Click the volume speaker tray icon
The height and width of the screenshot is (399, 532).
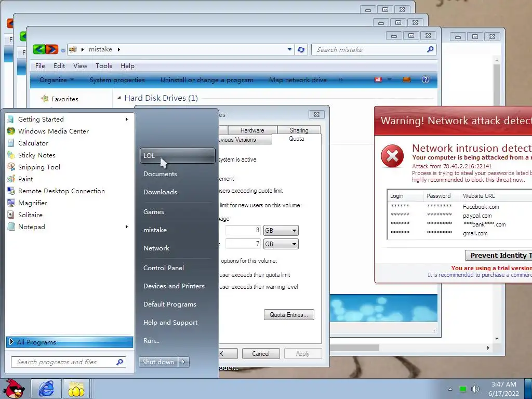475,389
